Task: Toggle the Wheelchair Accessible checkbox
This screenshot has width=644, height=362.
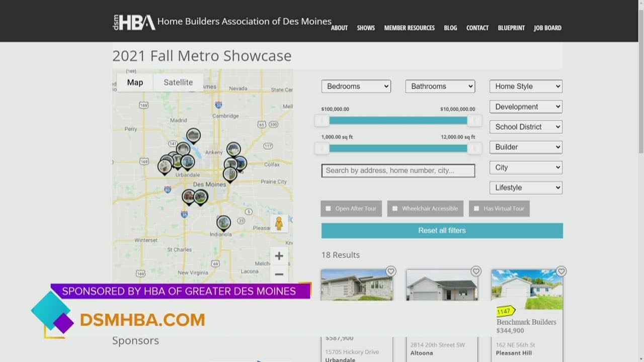Action: tap(395, 209)
